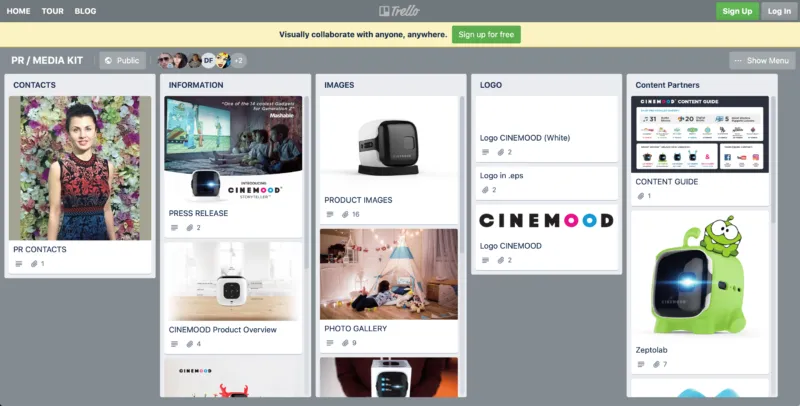Open the CONTENT GUIDE cover image
This screenshot has height=406, width=800.
700,134
